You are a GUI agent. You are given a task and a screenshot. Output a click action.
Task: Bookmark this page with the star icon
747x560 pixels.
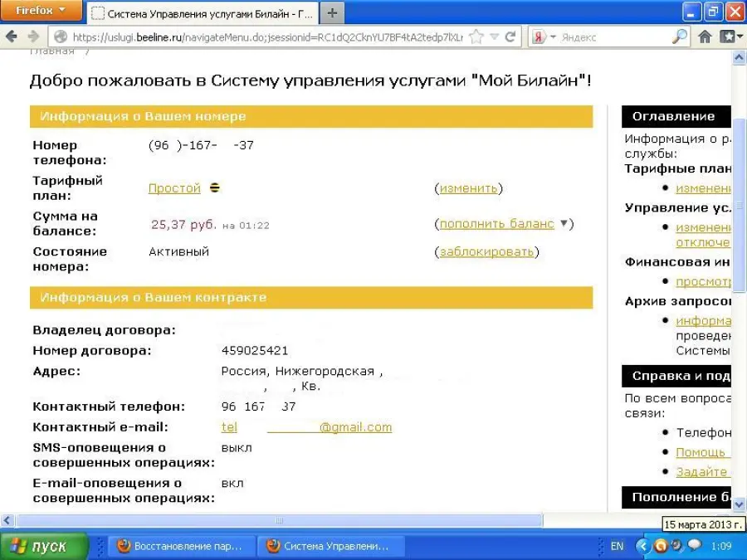[x=476, y=37]
